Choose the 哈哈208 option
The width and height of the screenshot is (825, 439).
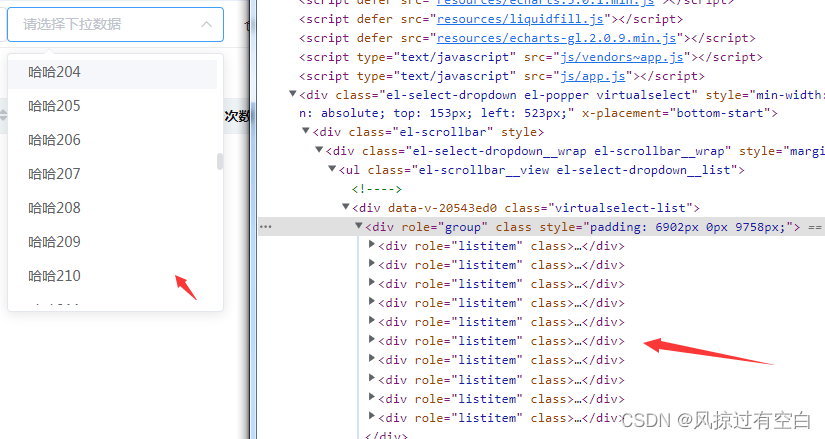pyautogui.click(x=112, y=208)
